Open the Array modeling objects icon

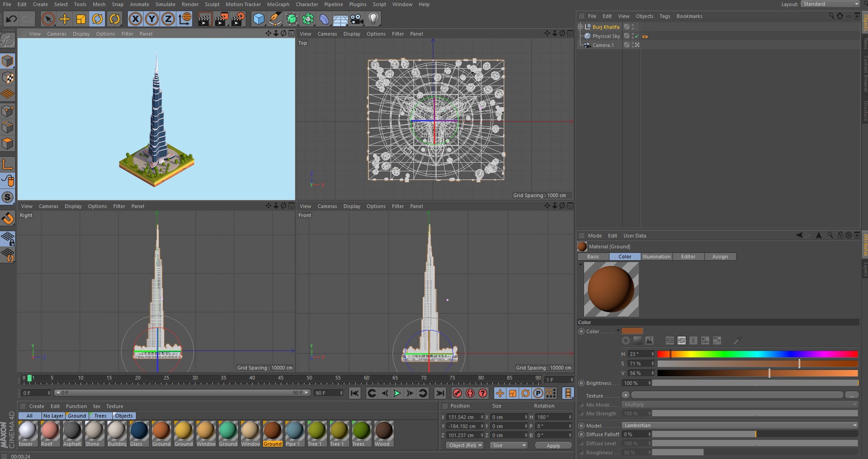point(308,19)
